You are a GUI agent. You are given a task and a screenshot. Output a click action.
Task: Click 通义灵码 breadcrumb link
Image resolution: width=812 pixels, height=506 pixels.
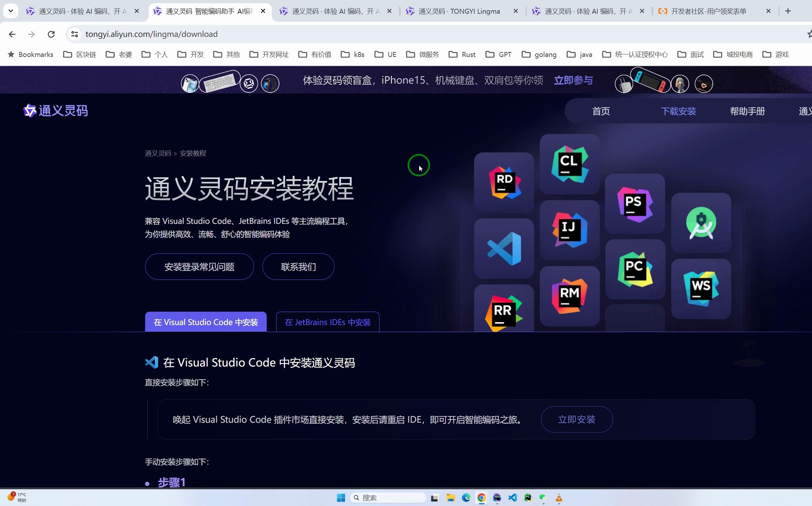pyautogui.click(x=158, y=153)
